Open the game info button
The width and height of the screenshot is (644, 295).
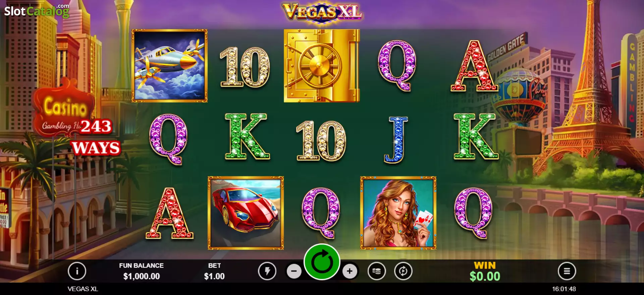tap(77, 271)
